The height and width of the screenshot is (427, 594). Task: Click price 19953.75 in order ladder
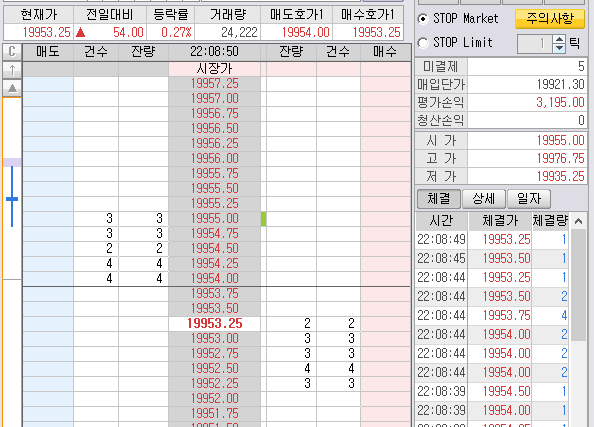point(214,294)
